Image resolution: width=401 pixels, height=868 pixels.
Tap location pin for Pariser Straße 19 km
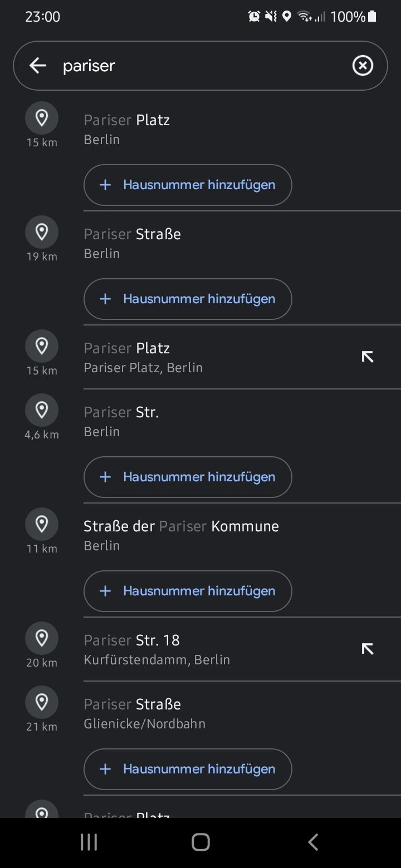pyautogui.click(x=42, y=232)
